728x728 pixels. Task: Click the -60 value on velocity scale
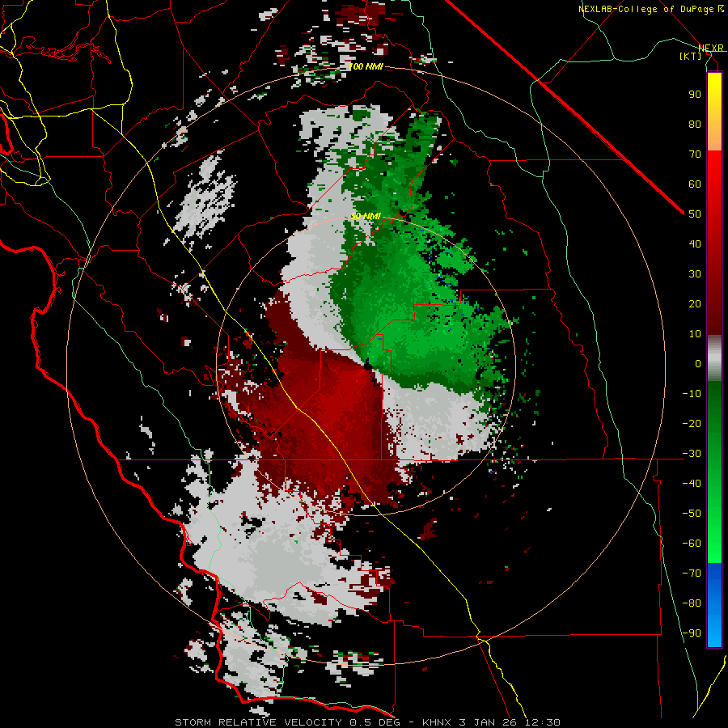coord(692,544)
